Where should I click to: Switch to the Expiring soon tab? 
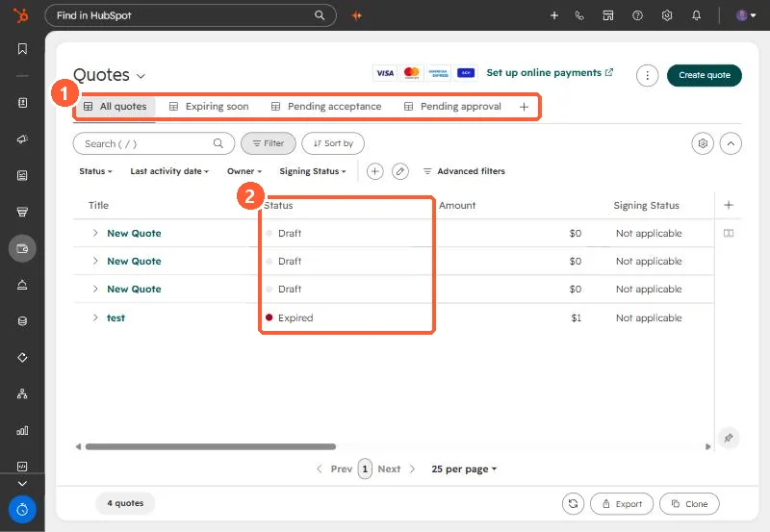point(209,107)
